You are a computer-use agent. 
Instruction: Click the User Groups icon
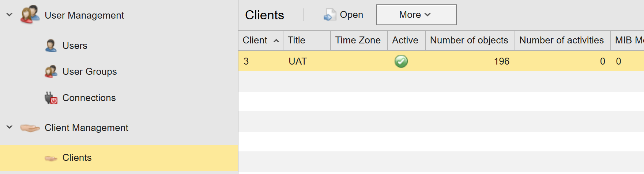51,71
